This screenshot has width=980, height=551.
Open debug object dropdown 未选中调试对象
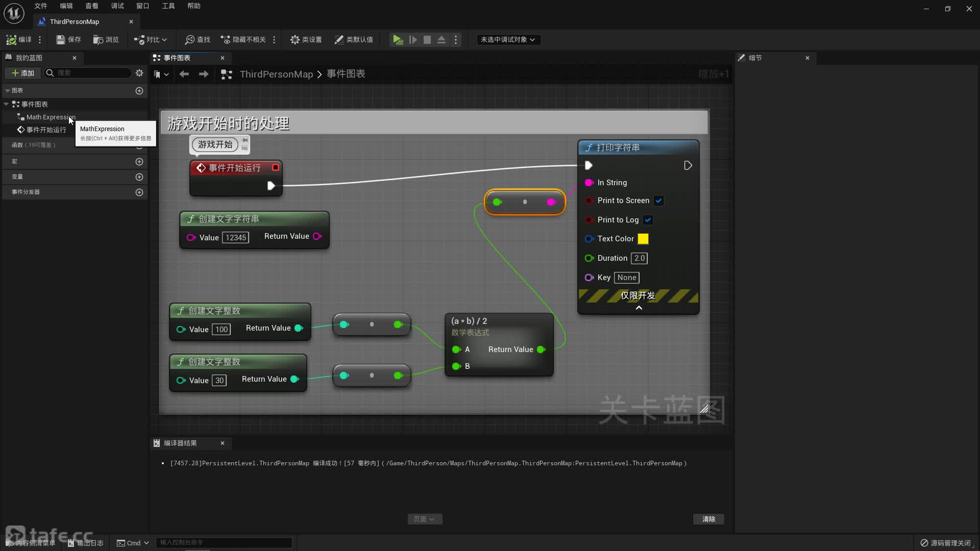click(x=508, y=39)
